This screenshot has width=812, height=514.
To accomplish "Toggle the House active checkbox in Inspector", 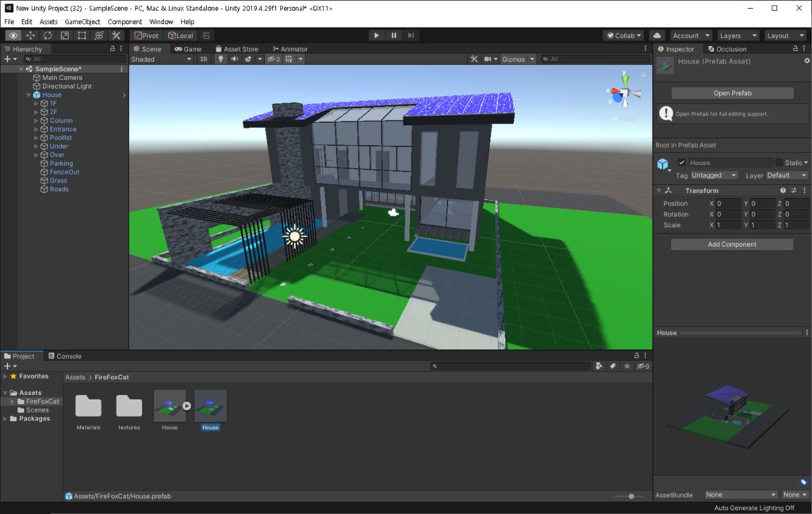I will (x=682, y=163).
